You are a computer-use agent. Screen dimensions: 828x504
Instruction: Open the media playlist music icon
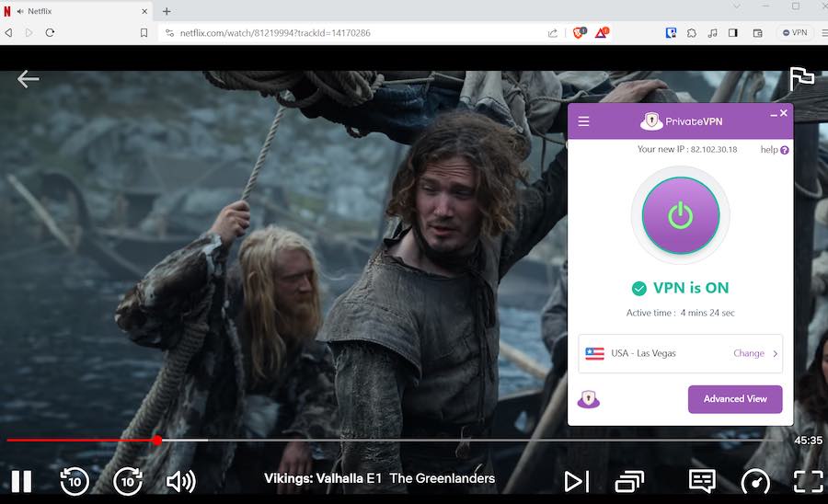712,33
